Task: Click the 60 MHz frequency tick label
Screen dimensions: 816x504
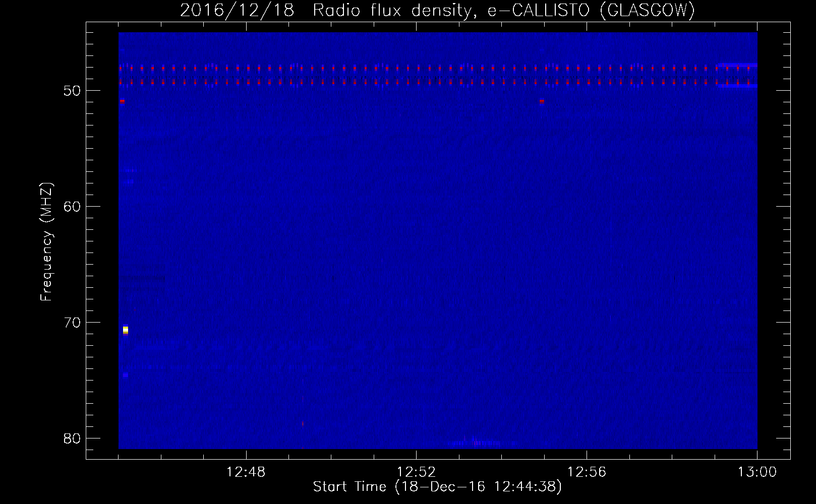Action: (72, 207)
